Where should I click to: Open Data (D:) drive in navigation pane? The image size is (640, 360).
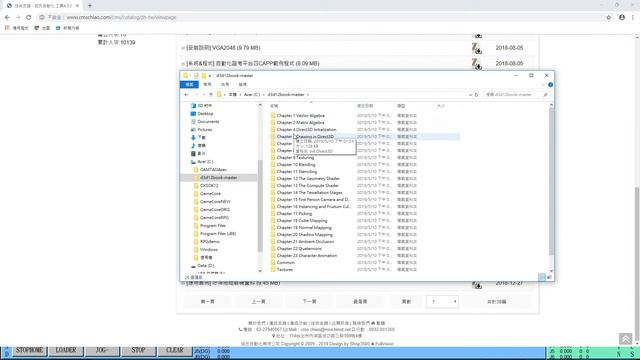click(x=202, y=266)
